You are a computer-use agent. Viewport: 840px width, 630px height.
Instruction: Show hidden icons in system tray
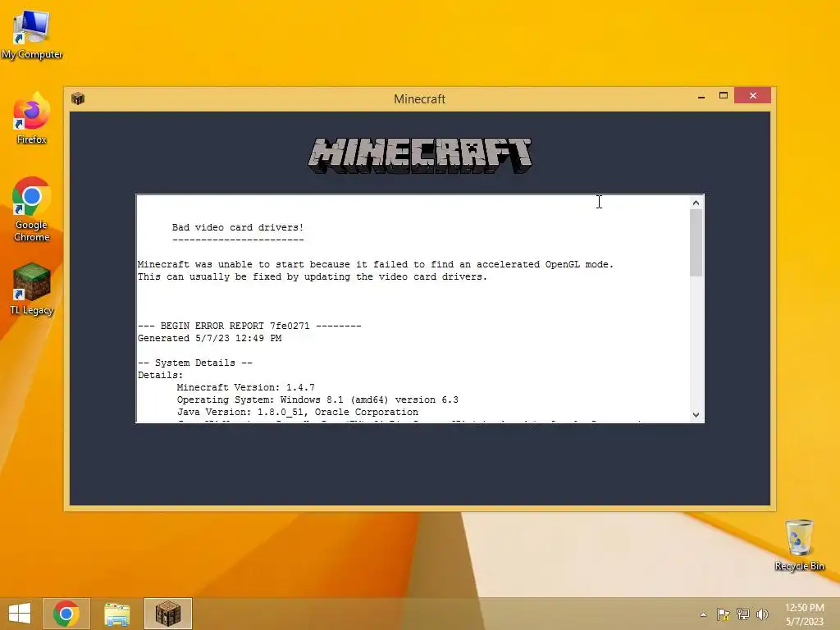(x=703, y=614)
